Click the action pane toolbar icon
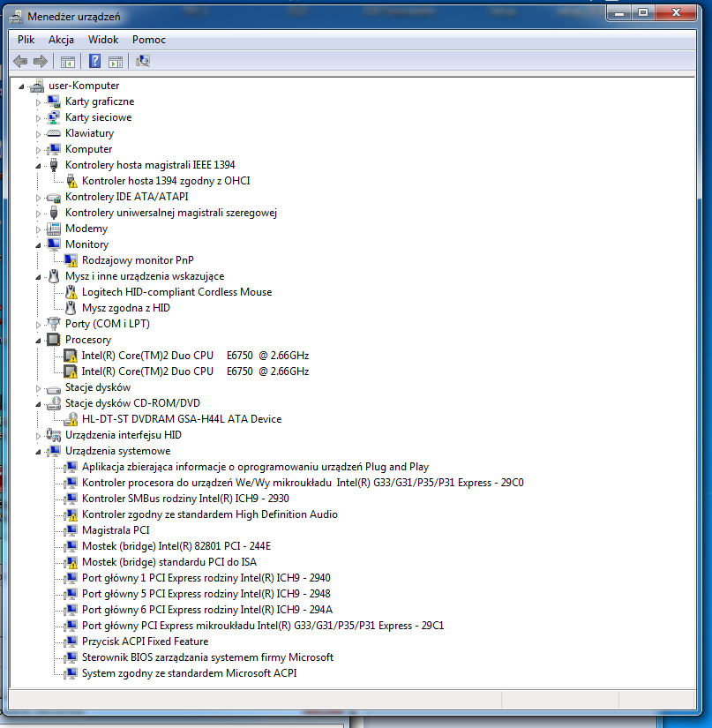Viewport: 712px width, 728px height. (x=115, y=61)
